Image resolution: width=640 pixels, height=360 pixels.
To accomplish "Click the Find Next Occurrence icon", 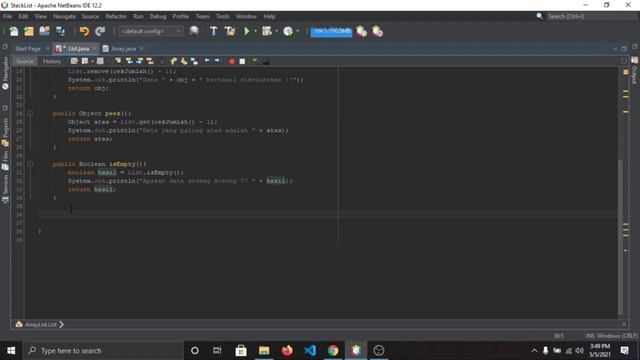I will tap(140, 61).
